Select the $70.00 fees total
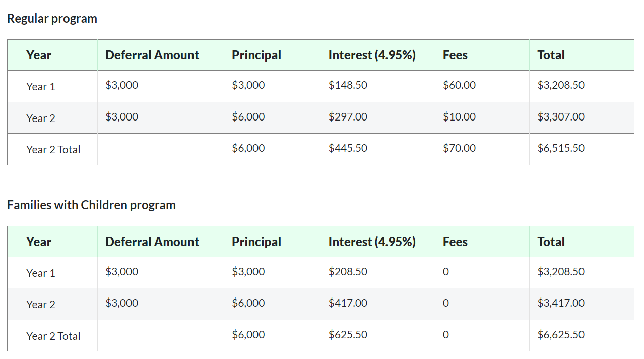Screen dimensions: 644x359 pos(459,148)
